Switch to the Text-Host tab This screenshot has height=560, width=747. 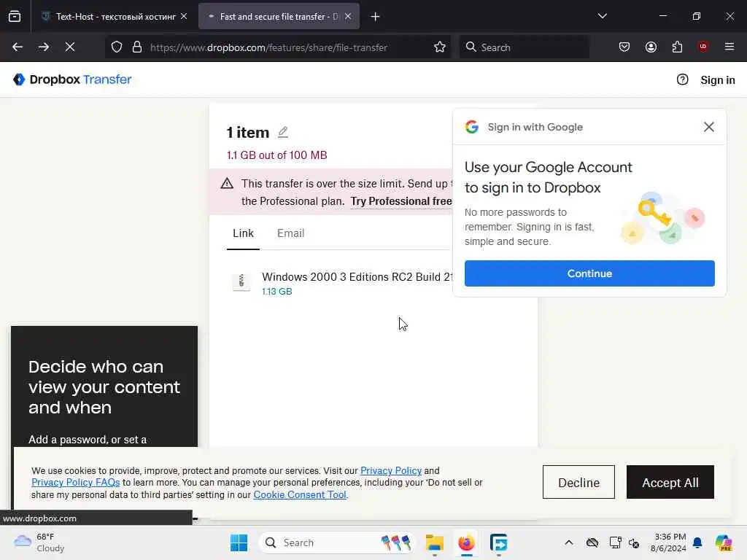click(114, 16)
